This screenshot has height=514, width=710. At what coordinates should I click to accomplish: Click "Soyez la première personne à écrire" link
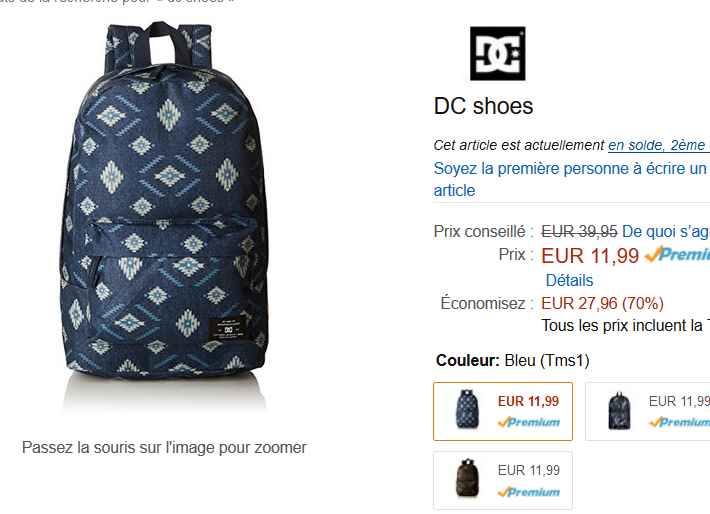(x=570, y=168)
